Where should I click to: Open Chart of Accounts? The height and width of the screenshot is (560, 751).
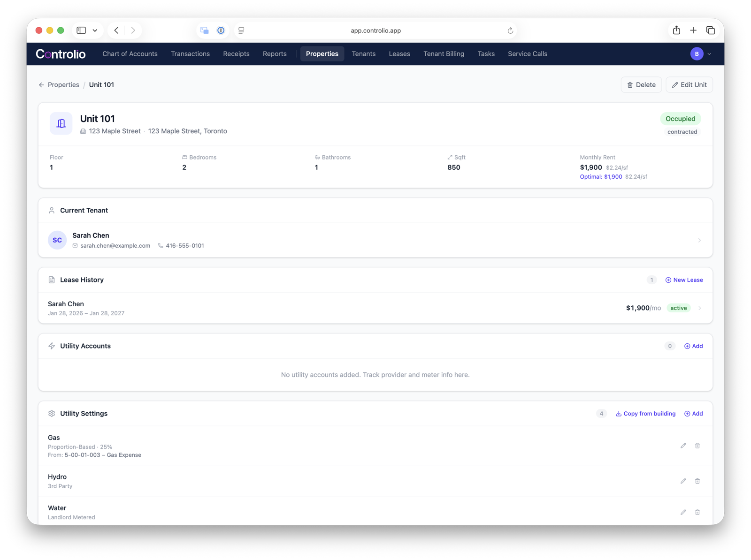(130, 54)
